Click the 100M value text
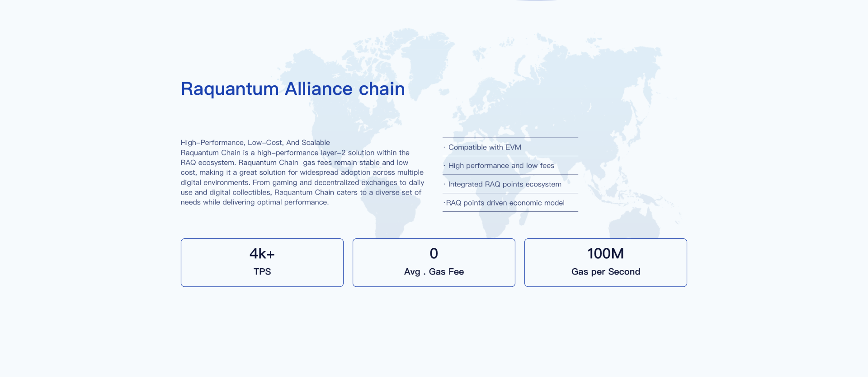This screenshot has width=868, height=377. point(606,254)
